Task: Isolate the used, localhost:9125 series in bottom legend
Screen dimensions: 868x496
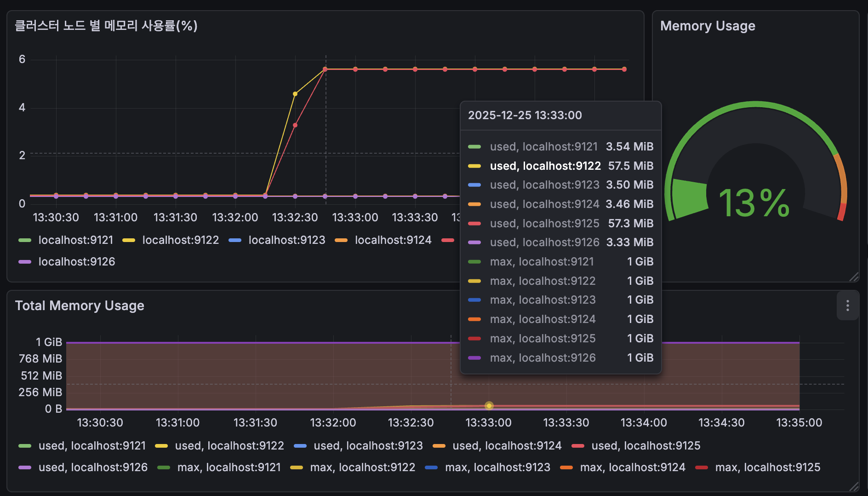Action: pos(645,446)
